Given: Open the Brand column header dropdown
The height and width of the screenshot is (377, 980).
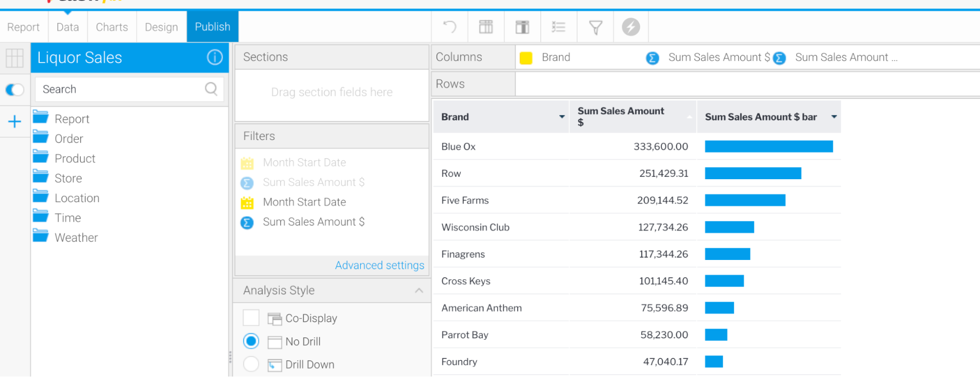Looking at the screenshot, I should (562, 117).
